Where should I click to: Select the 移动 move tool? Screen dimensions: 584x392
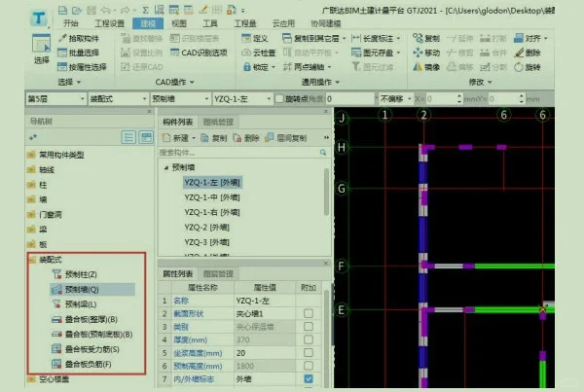[x=426, y=53]
